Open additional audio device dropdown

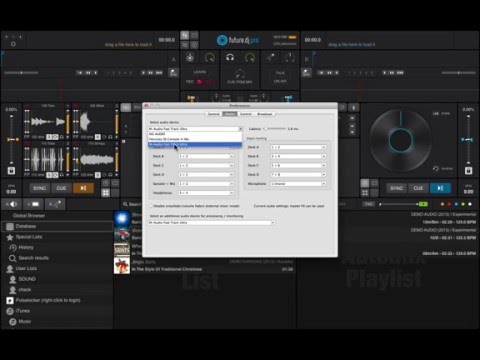pos(212,222)
